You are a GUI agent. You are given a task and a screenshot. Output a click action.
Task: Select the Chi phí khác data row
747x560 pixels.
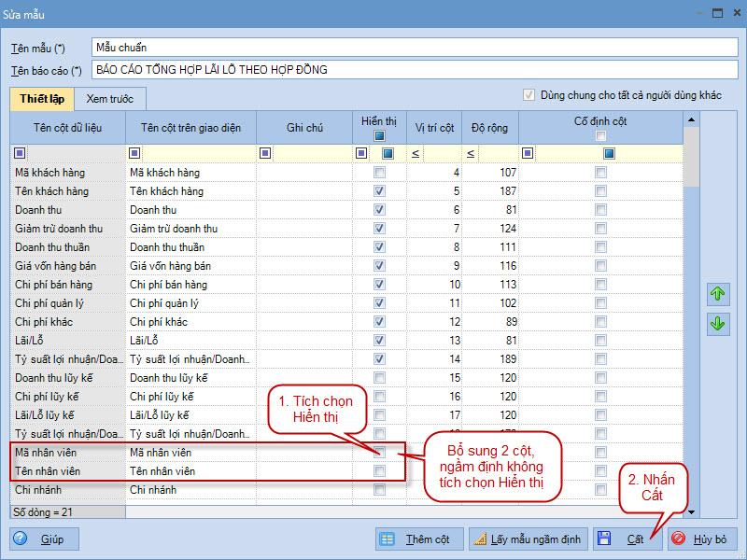pyautogui.click(x=346, y=322)
